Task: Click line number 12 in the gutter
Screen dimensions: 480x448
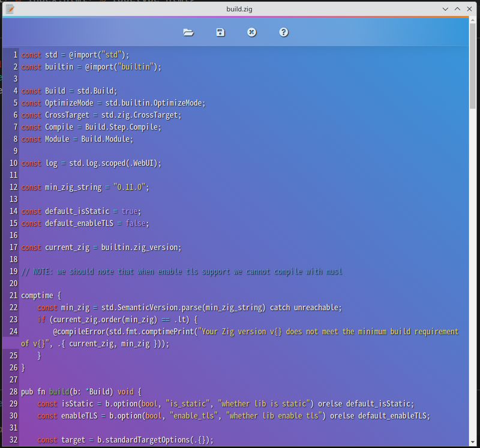Action: pos(13,187)
